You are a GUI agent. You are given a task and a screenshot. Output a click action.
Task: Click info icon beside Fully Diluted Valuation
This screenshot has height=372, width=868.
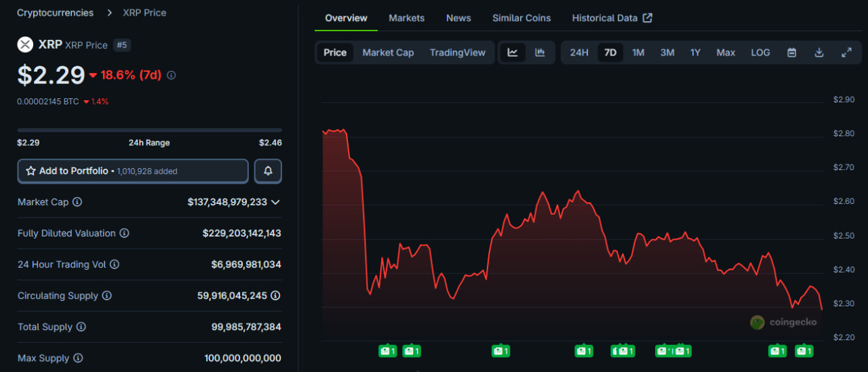(x=124, y=233)
